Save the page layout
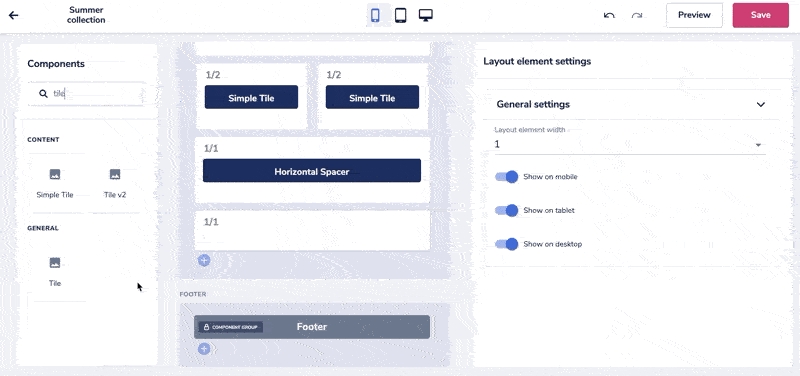The width and height of the screenshot is (800, 376). [760, 15]
